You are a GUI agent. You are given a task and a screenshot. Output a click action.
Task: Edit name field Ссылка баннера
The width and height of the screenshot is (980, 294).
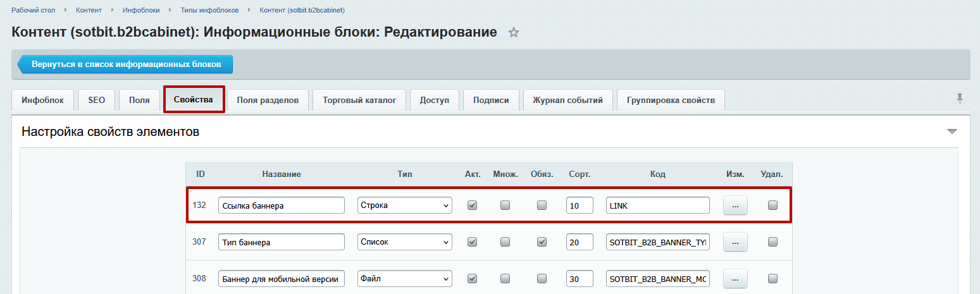point(282,205)
